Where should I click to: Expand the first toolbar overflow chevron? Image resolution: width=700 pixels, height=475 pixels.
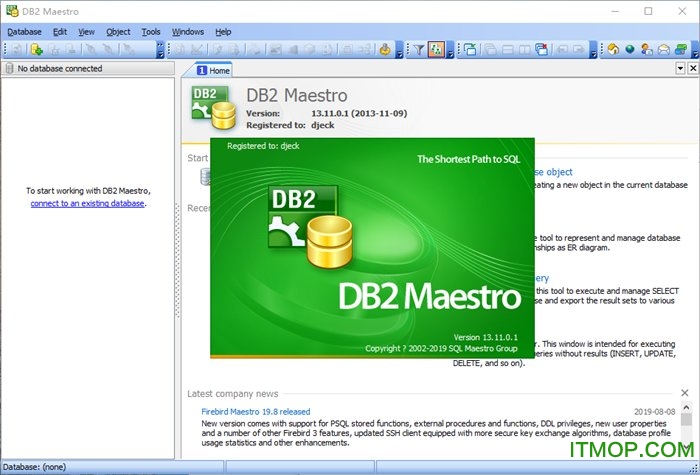[x=160, y=50]
